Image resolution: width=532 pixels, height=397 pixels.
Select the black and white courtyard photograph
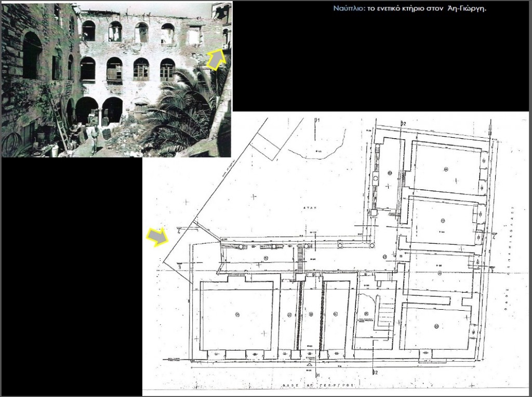tap(116, 78)
